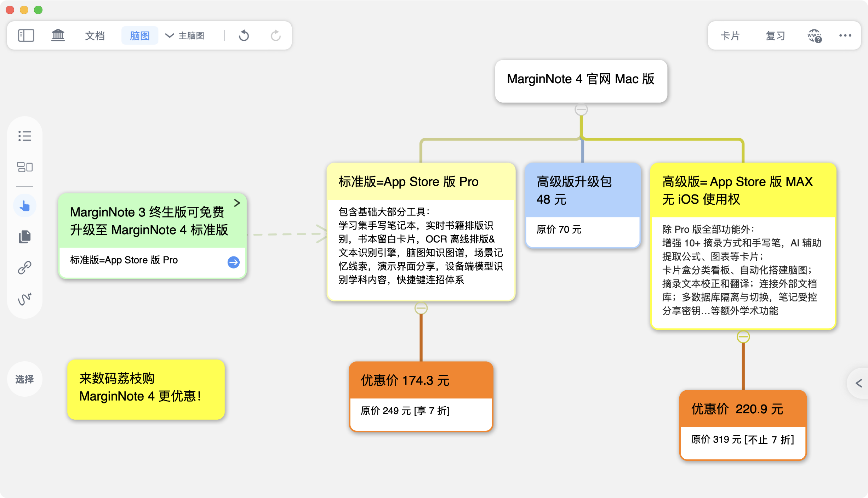Open the outline list view icon
This screenshot has height=498, width=868.
(25, 136)
